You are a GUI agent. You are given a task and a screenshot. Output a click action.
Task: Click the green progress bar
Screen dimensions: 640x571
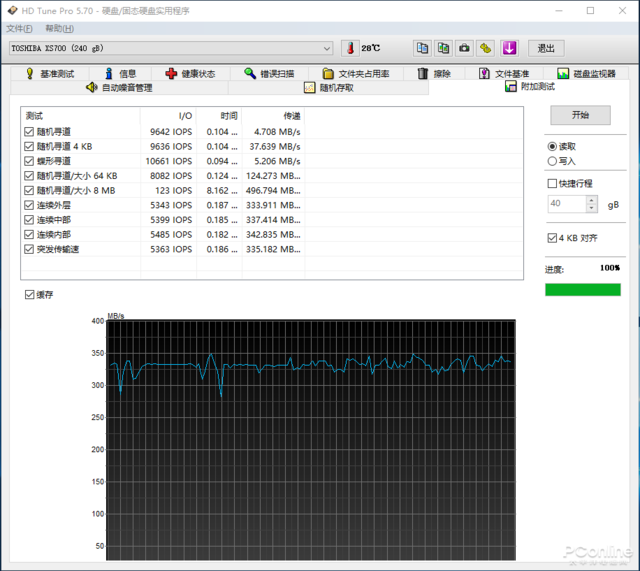583,290
